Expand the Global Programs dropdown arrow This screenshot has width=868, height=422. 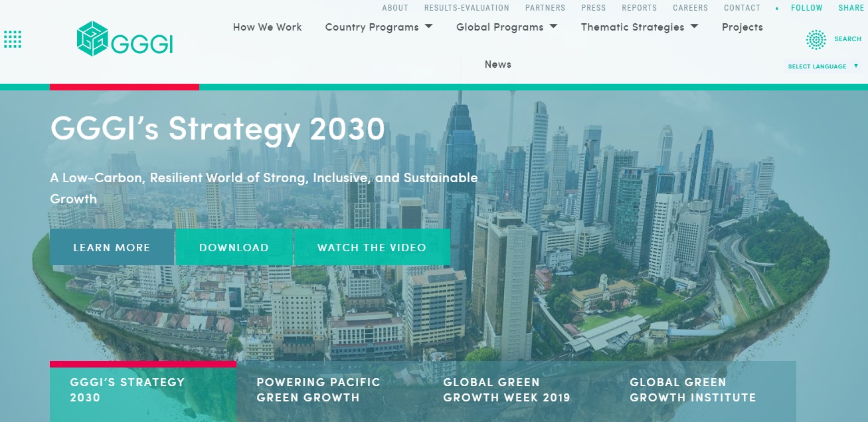(x=553, y=27)
